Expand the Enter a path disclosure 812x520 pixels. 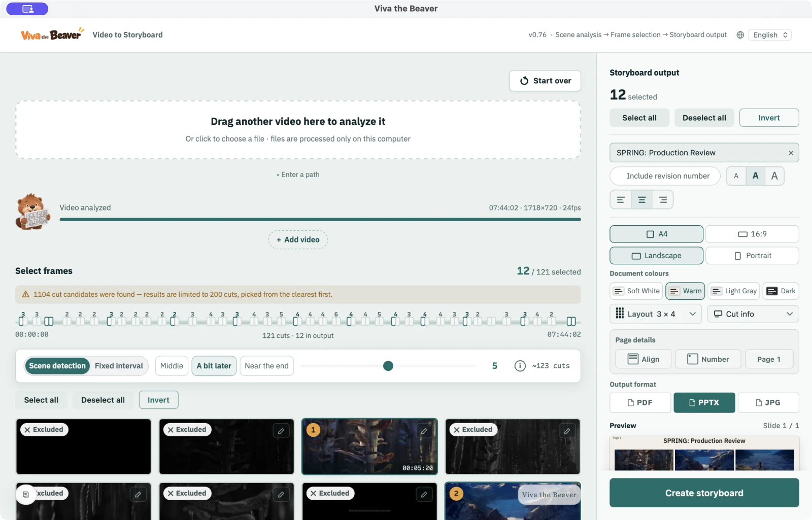(298, 175)
